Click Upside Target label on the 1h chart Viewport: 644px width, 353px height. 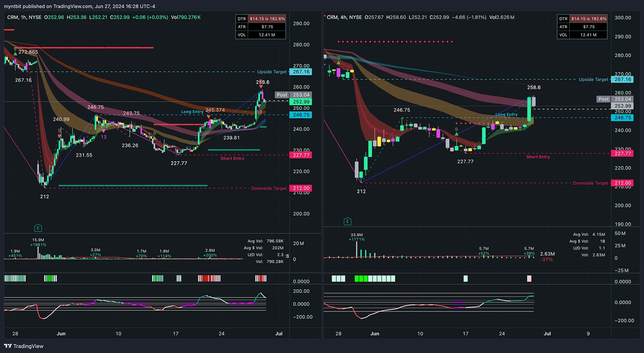tap(272, 72)
